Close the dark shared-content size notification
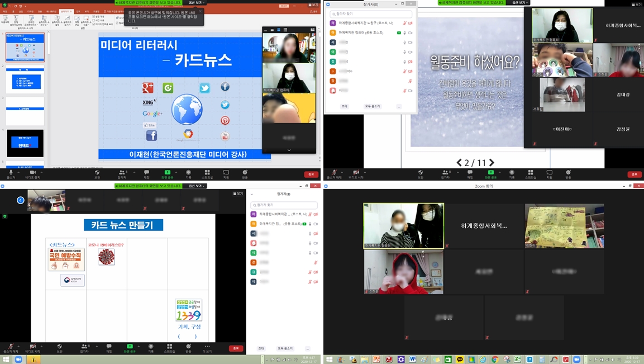 pyautogui.click(x=200, y=11)
